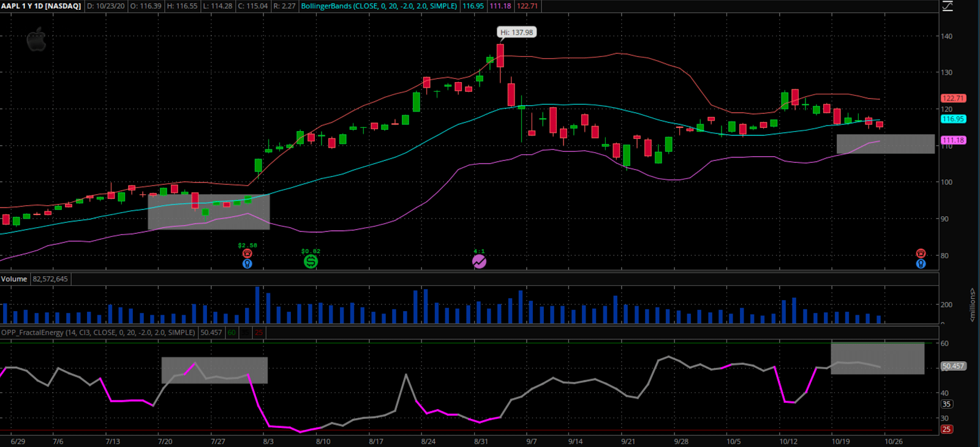The image size is (980, 447).
Task: Click the Volume study label
Action: (14, 279)
